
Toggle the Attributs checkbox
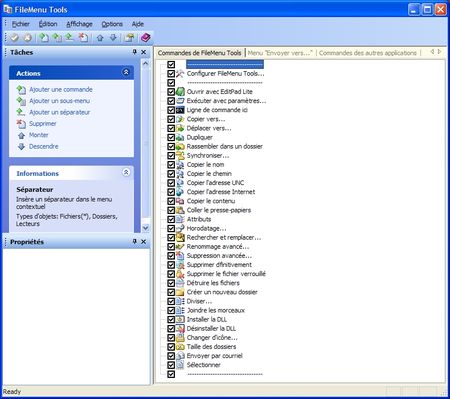click(171, 219)
